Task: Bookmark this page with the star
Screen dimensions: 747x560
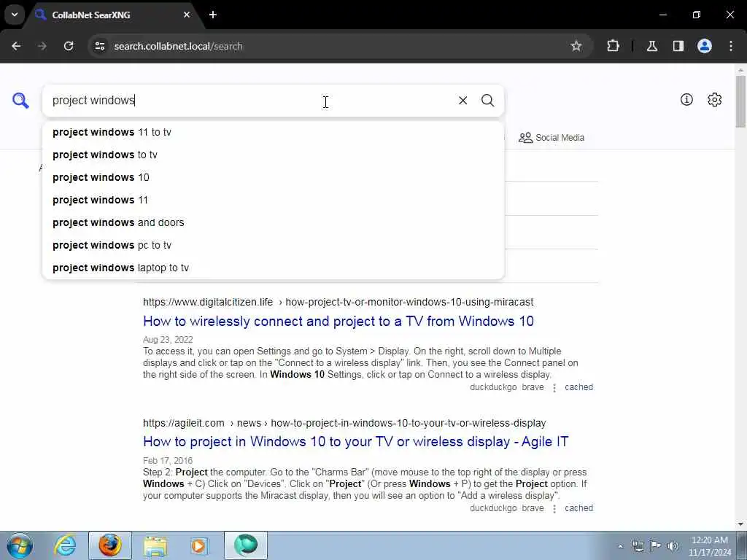Action: point(576,46)
